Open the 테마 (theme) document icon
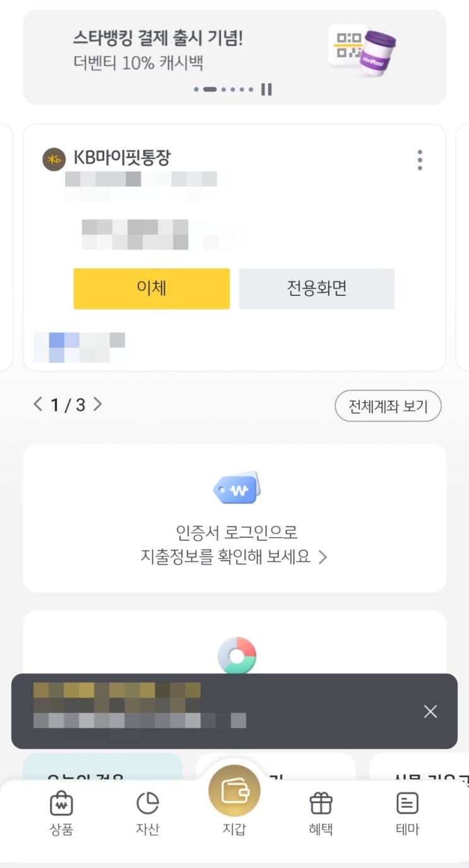469x868 pixels. click(407, 804)
